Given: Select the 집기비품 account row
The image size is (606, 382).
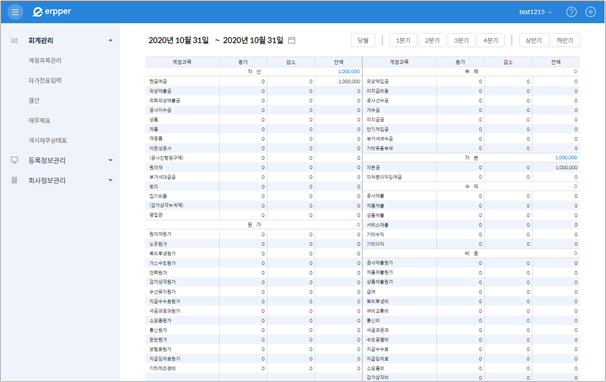Looking at the screenshot, I should pos(254,196).
